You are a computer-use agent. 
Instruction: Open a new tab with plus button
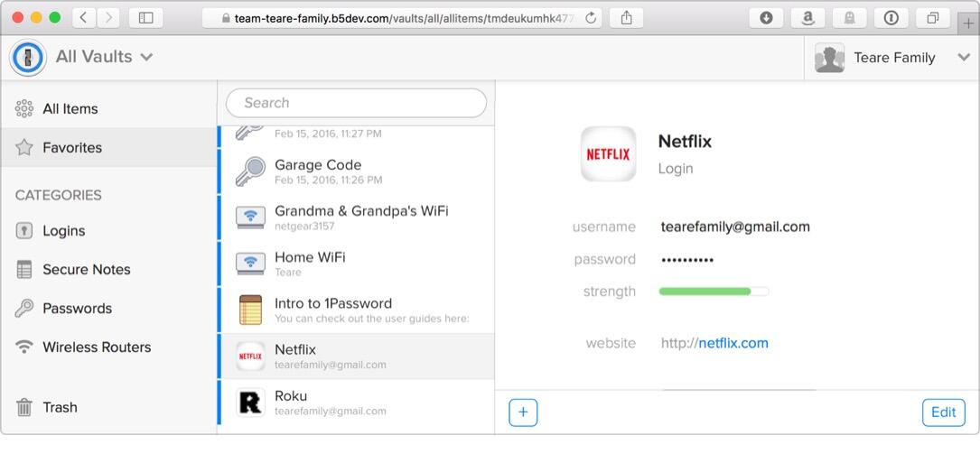pyautogui.click(x=968, y=24)
